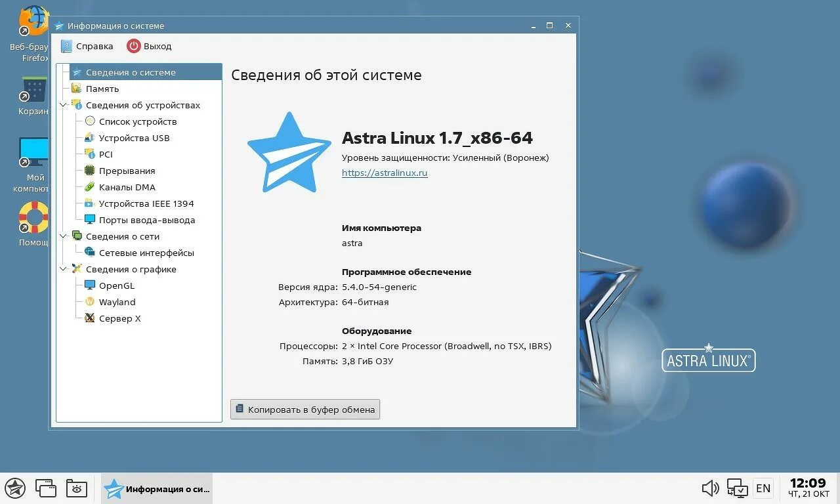This screenshot has height=504, width=840.
Task: Collapse the Сведения о сети branch
Action: 64,236
